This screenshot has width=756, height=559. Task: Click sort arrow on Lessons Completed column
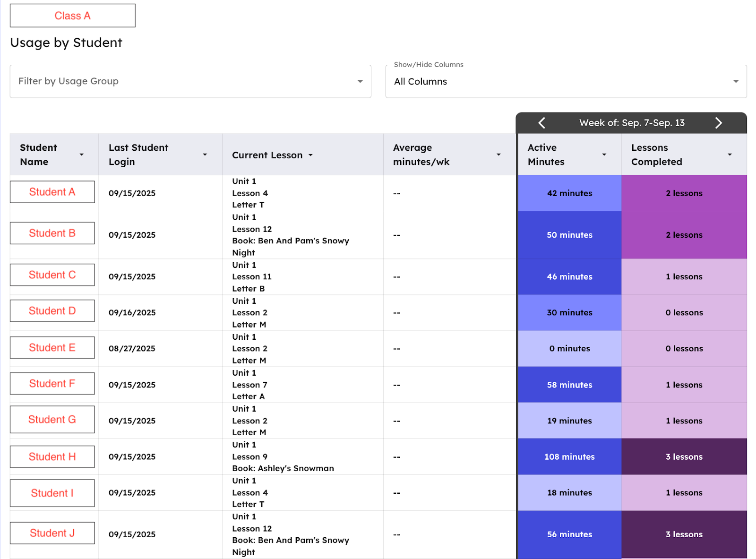point(730,155)
